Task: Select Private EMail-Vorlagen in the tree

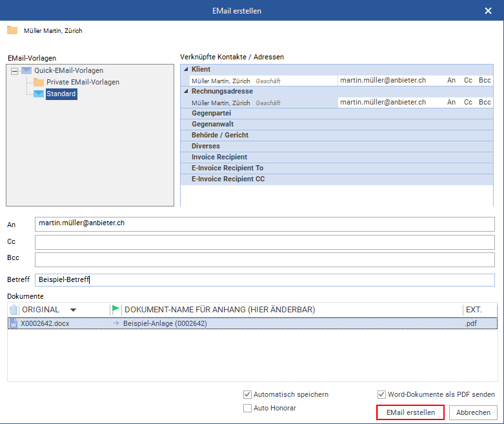Action: pyautogui.click(x=83, y=83)
